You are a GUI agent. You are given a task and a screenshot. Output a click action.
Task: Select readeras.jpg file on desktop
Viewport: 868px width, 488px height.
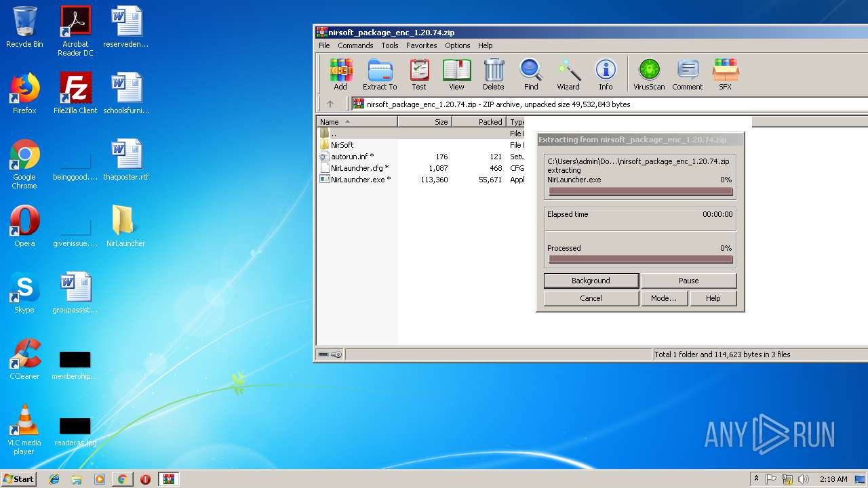pyautogui.click(x=75, y=431)
